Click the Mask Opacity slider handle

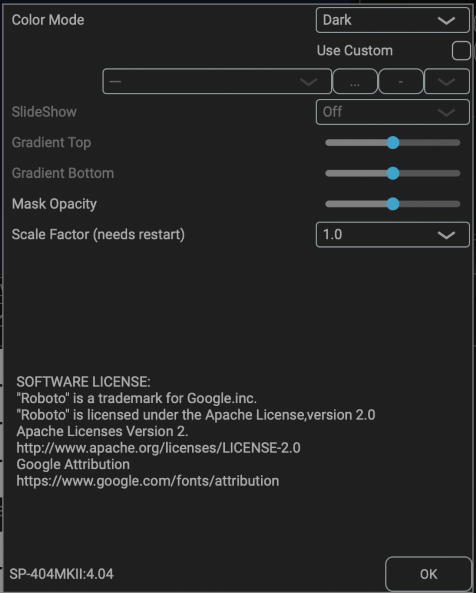tap(393, 204)
